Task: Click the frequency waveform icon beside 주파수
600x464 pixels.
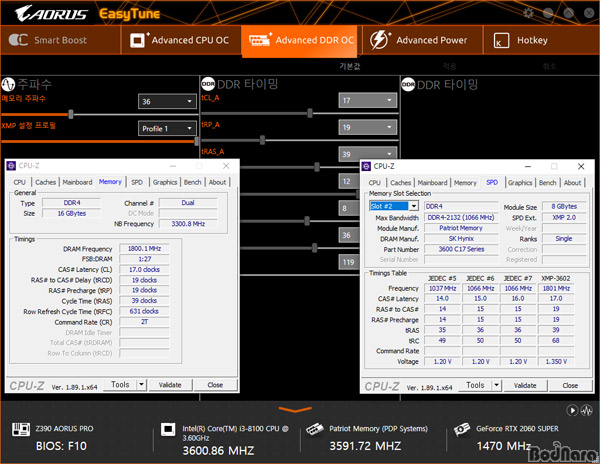Action: (8, 85)
